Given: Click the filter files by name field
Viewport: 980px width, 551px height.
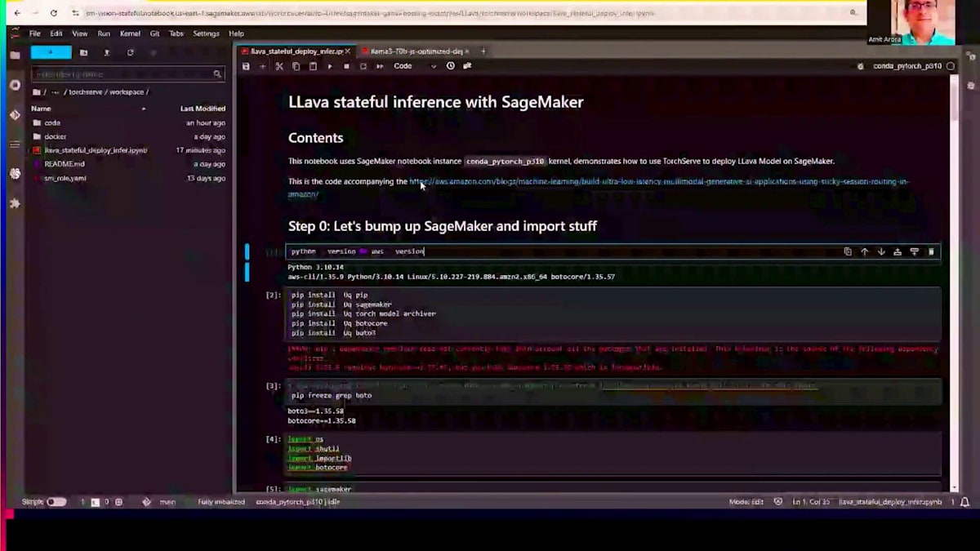Looking at the screenshot, I should [x=127, y=73].
